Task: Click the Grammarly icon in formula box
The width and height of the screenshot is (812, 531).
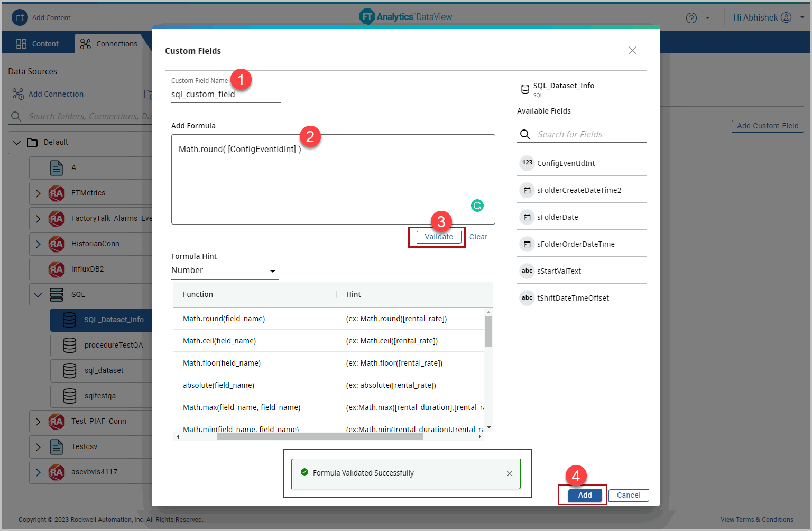Action: click(477, 206)
